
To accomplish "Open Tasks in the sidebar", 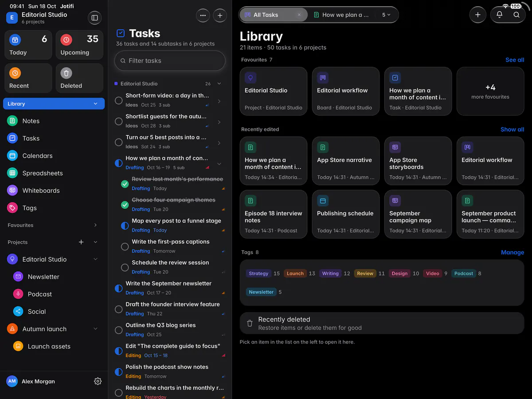I will tap(54, 138).
